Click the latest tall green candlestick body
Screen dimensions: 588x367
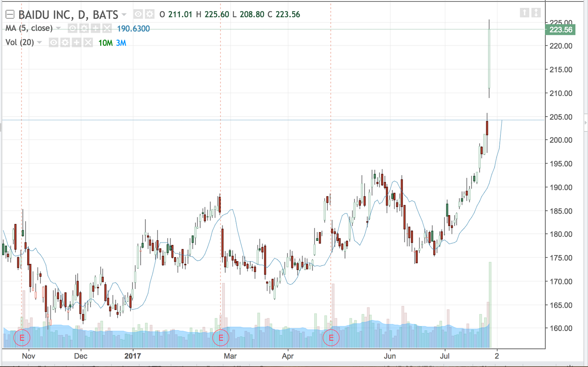pos(489,58)
